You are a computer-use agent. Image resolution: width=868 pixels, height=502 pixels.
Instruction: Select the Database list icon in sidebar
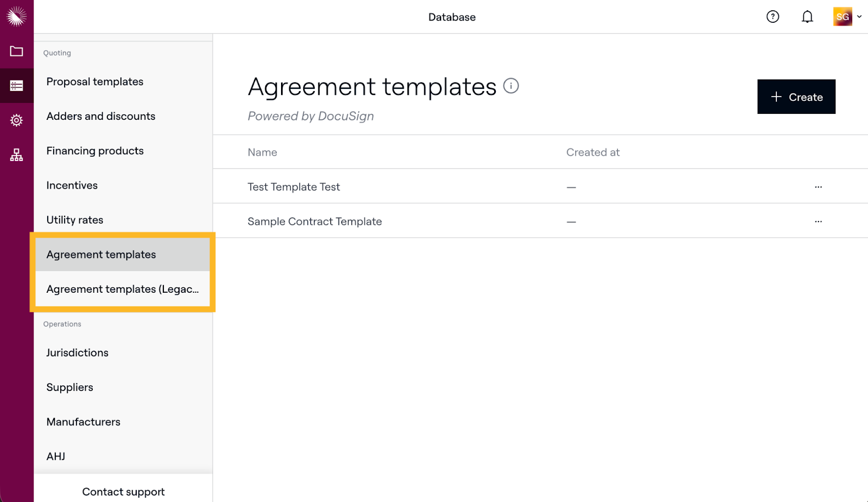coord(16,86)
